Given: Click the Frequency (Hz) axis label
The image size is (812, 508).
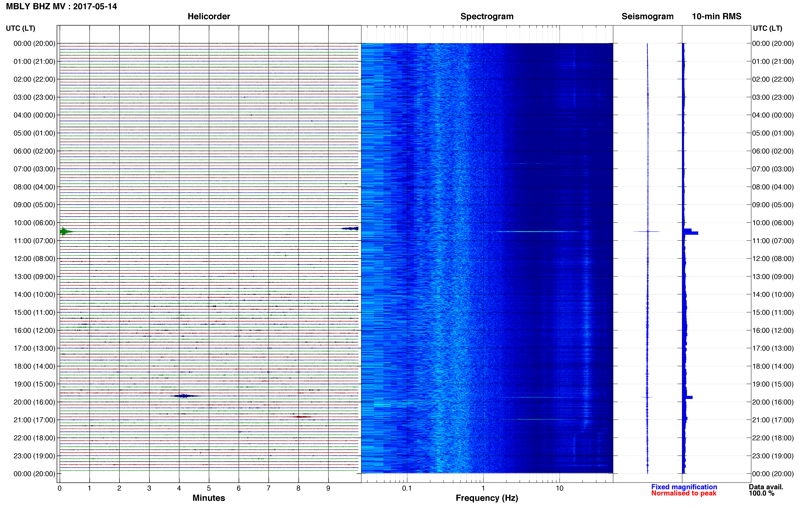Looking at the screenshot, I should coord(487,498).
